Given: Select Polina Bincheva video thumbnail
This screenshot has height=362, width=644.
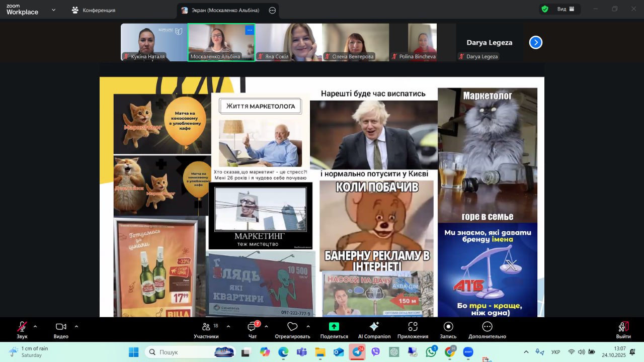Looking at the screenshot, I should click(x=423, y=42).
